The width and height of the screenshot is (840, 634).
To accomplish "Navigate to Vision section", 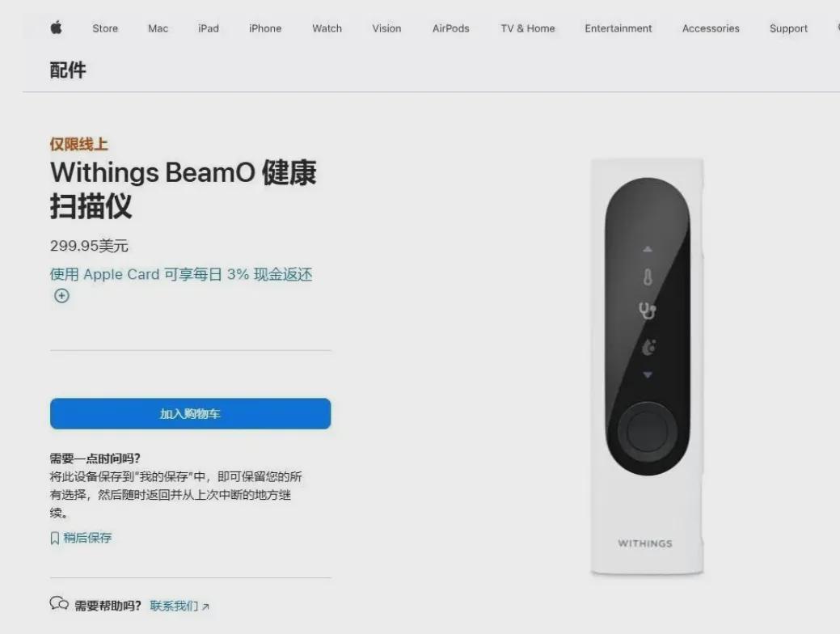I will click(386, 28).
